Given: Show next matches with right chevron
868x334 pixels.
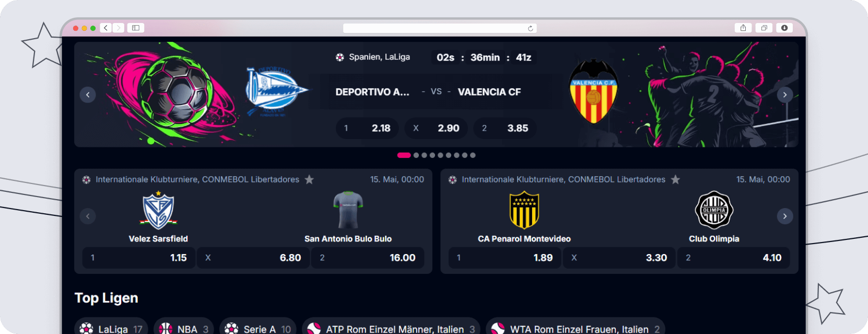Looking at the screenshot, I should [785, 216].
